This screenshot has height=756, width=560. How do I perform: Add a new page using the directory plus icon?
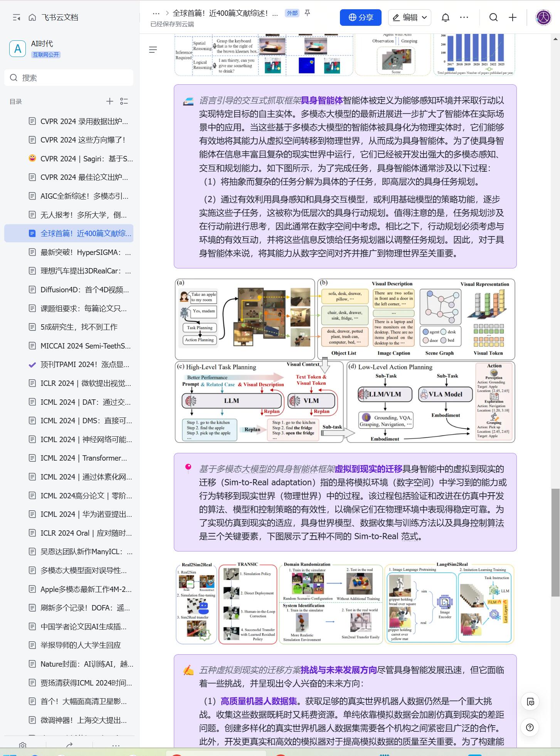tap(110, 101)
